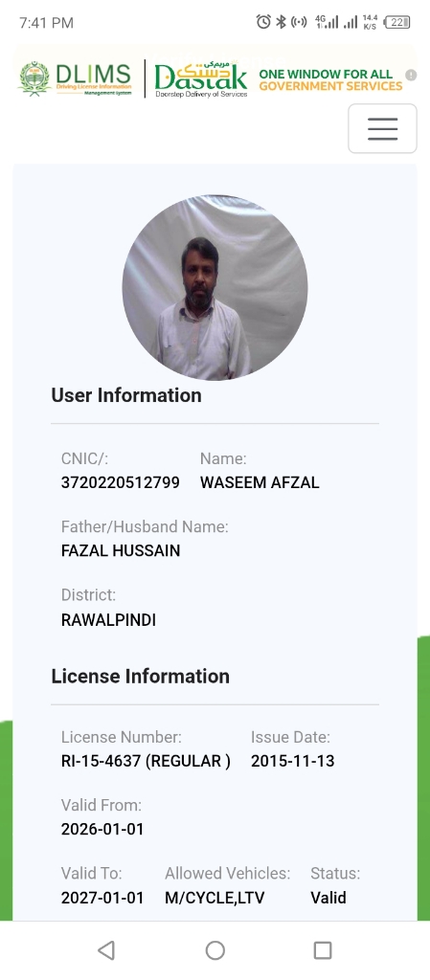Tap the allowed vehicles M/CYCLE,LTV value
This screenshot has height=980, width=430.
coord(215,898)
